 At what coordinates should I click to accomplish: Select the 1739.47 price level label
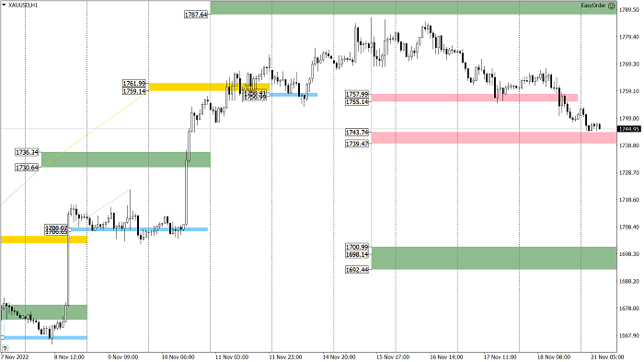pos(357,144)
